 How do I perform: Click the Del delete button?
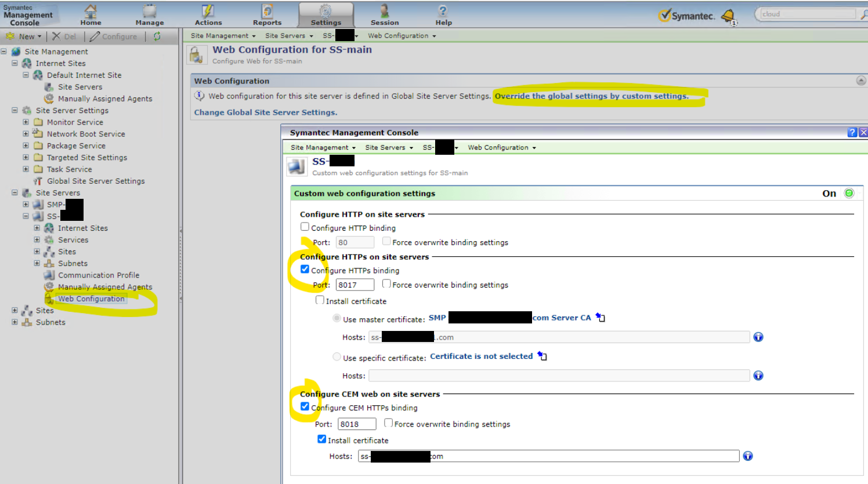pos(64,36)
